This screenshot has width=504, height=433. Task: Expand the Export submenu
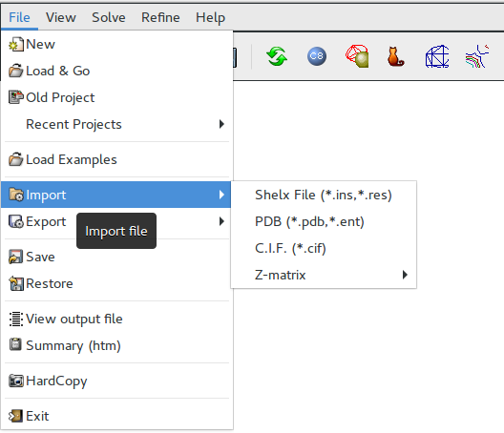pyautogui.click(x=116, y=221)
